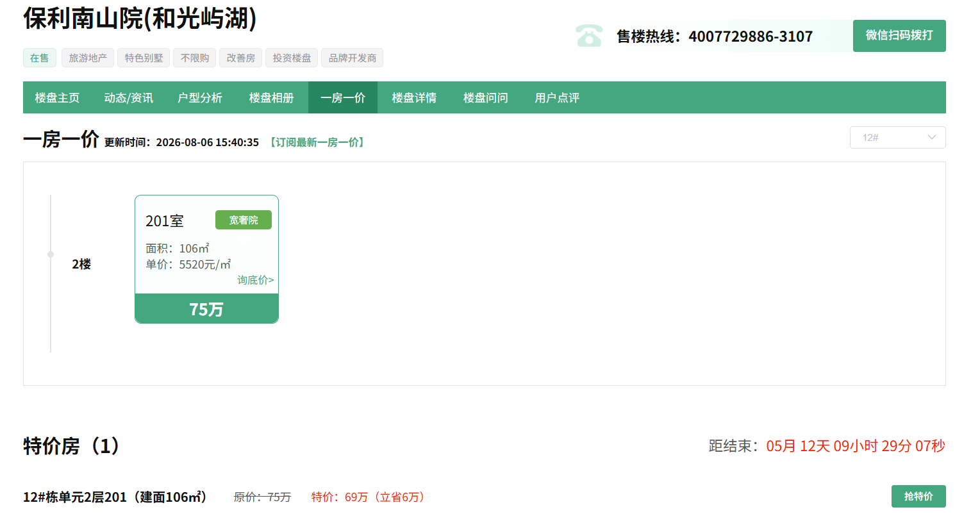Click the 改善房 tag
The width and height of the screenshot is (980, 521).
coord(241,58)
